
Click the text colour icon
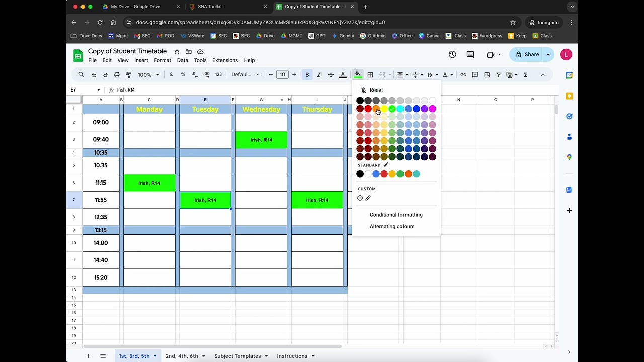click(343, 75)
